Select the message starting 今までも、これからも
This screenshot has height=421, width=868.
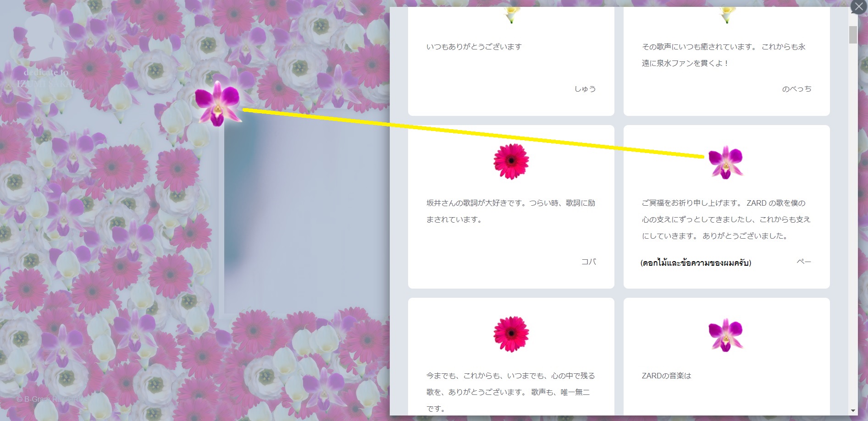click(x=511, y=392)
